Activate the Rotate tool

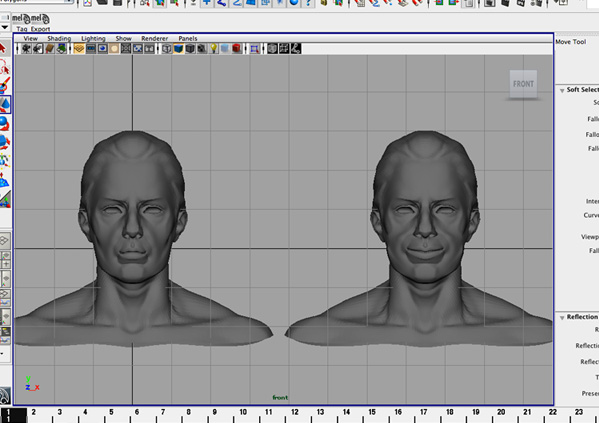point(5,123)
